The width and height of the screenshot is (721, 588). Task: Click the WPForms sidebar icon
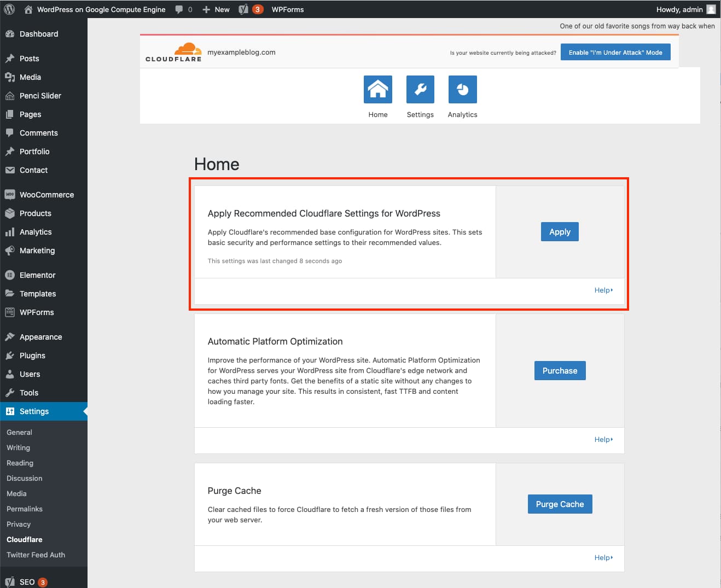(10, 312)
